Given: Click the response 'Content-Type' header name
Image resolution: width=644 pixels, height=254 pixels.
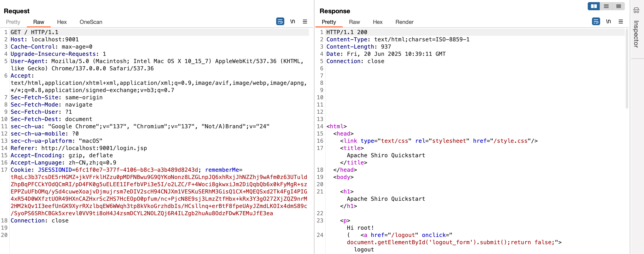Looking at the screenshot, I should 347,39.
